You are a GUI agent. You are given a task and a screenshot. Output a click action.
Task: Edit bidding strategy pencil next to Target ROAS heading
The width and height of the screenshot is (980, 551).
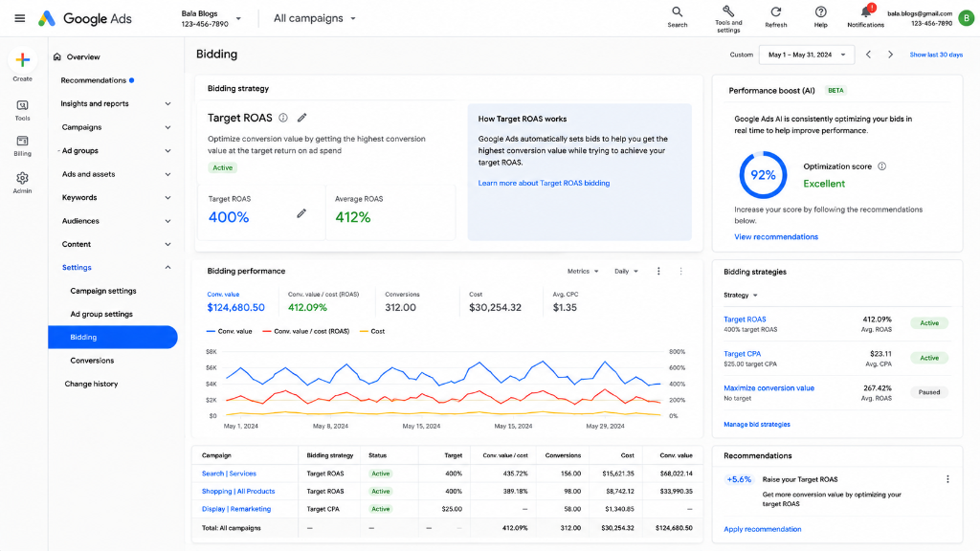click(x=301, y=118)
